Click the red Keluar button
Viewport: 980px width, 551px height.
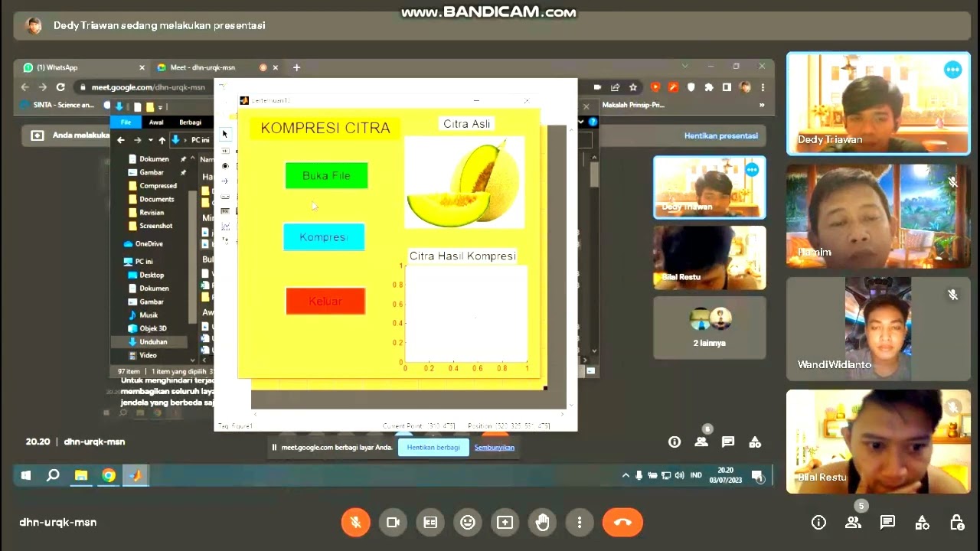[325, 301]
